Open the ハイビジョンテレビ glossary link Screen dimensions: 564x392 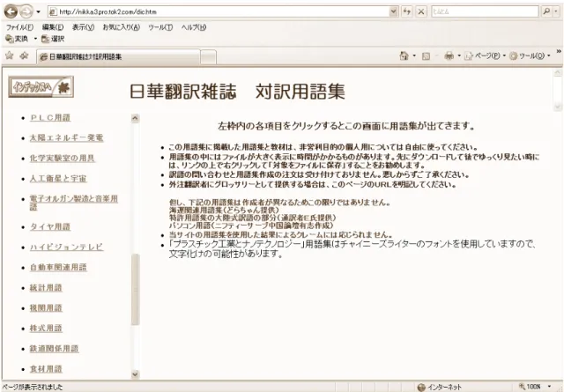67,247
